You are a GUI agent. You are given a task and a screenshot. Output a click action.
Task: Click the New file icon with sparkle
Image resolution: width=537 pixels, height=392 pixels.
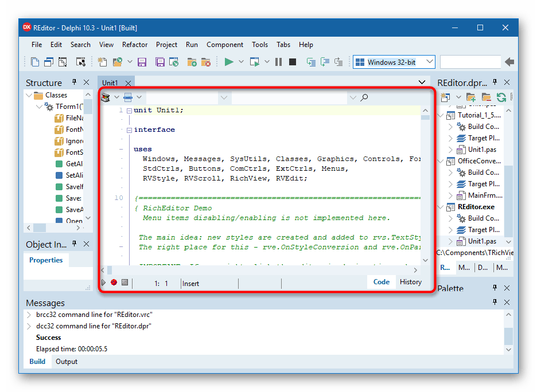[x=102, y=62]
